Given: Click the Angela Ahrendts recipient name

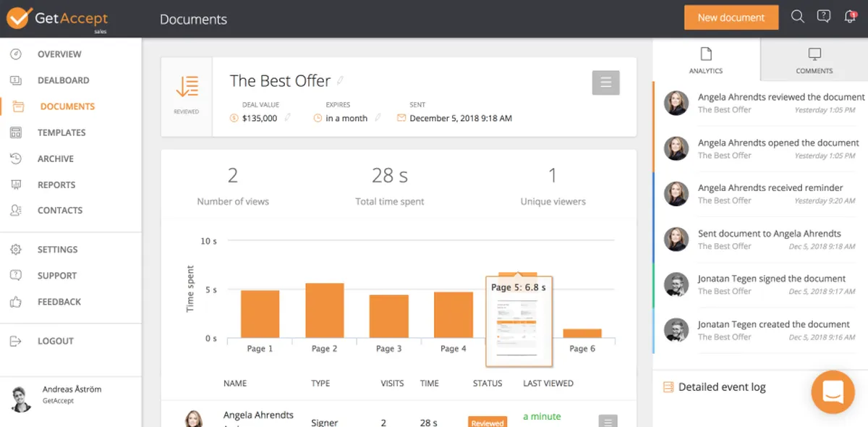Looking at the screenshot, I should (x=259, y=415).
